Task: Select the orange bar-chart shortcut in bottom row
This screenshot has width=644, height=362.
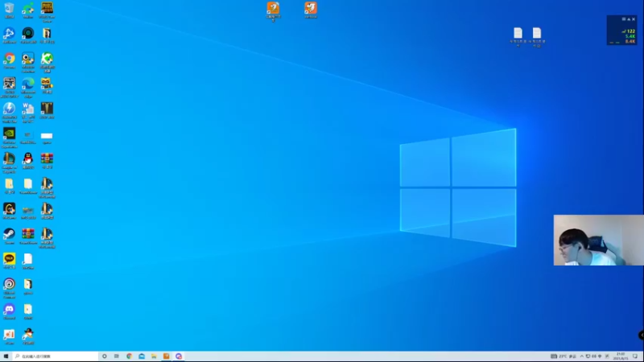Action: (x=9, y=335)
